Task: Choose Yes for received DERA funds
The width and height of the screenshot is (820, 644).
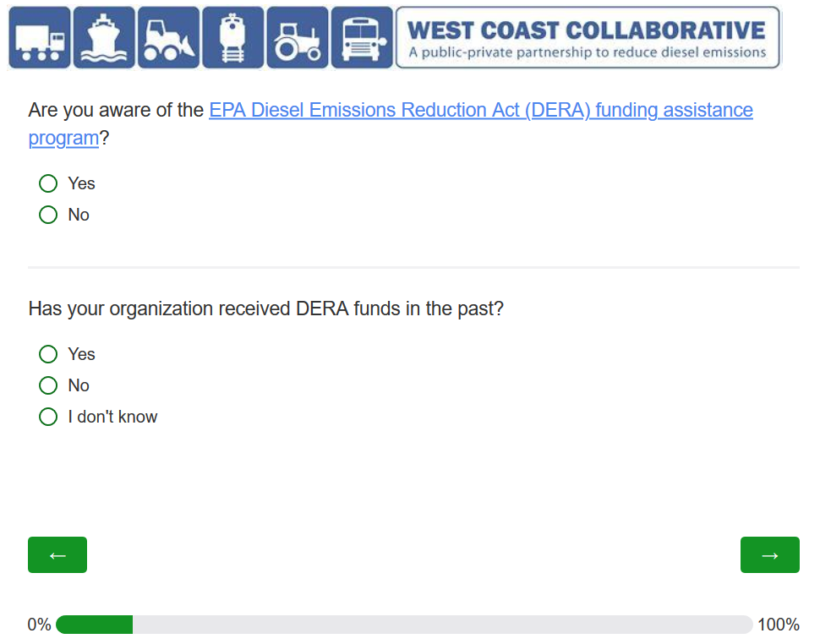Action: [48, 354]
